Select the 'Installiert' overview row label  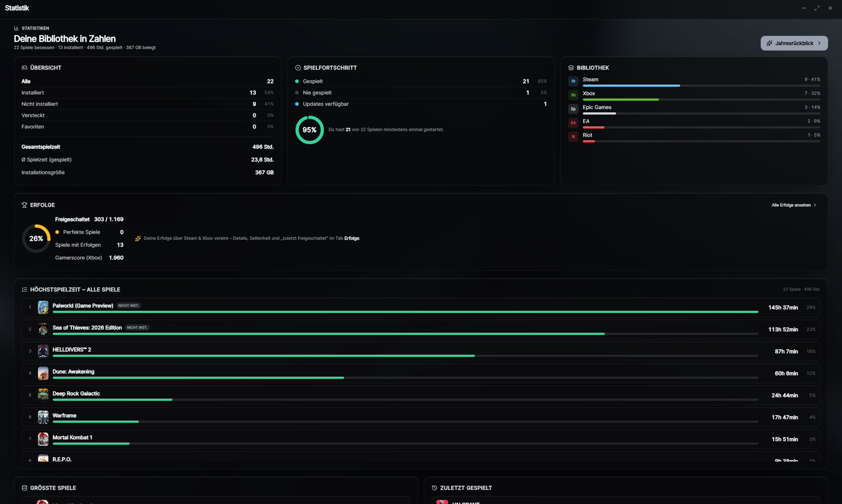[33, 93]
